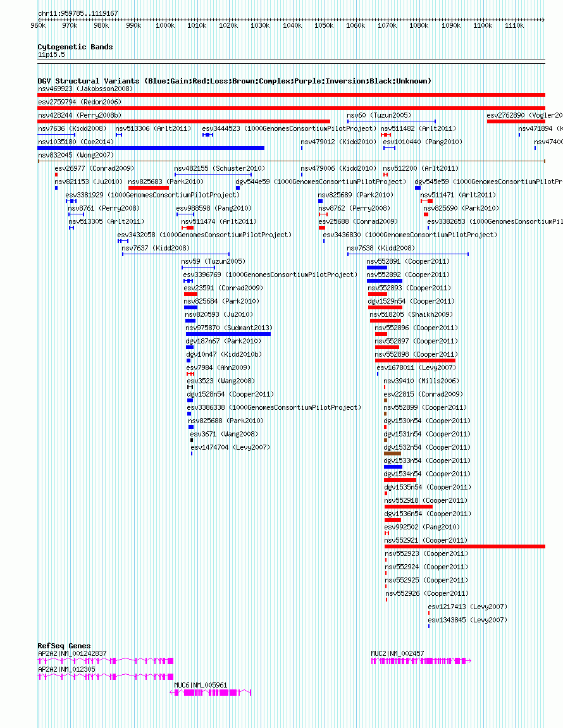
Task: Click the 11p15.5 band label
Action: 51,55
